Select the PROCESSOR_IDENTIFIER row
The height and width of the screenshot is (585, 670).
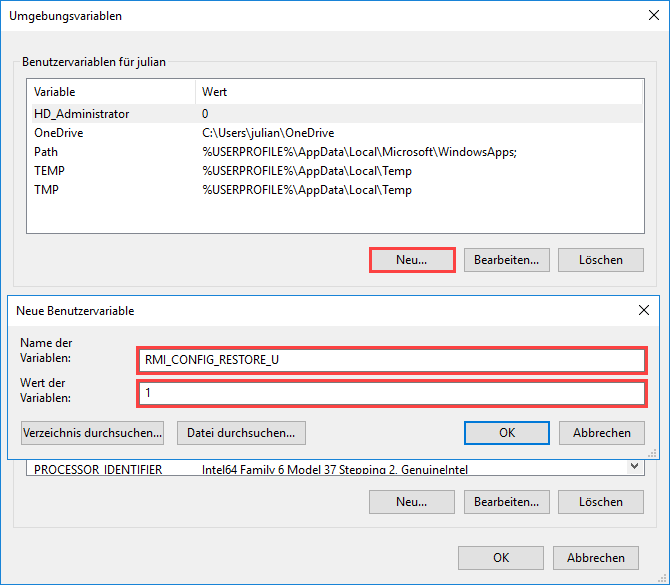327,469
